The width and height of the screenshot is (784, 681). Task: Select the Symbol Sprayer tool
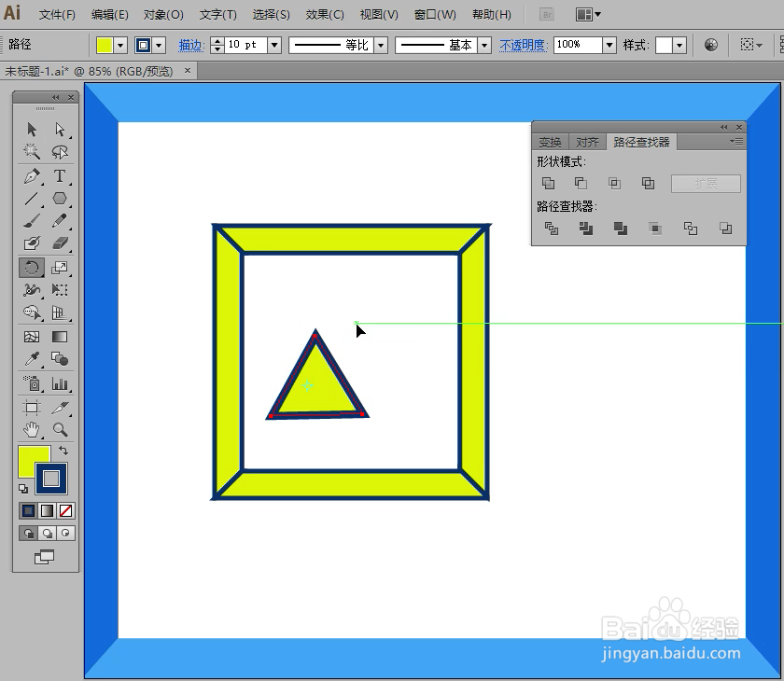coord(32,383)
